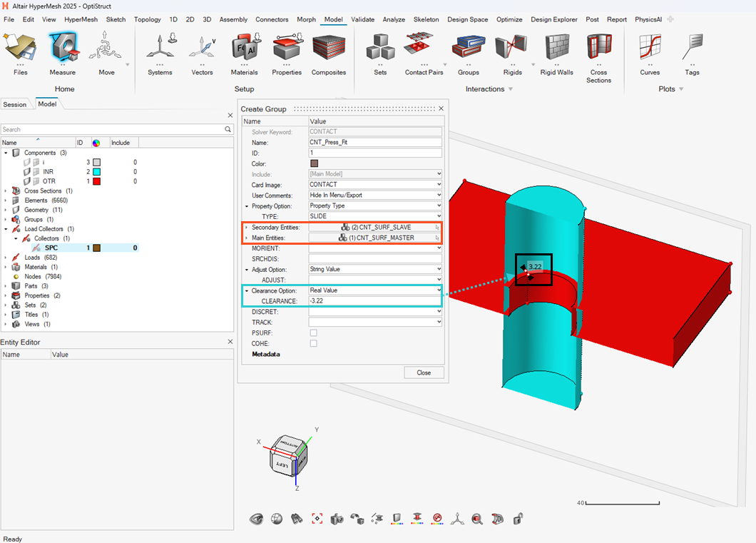Toggle visibility of the INR component

(x=27, y=172)
